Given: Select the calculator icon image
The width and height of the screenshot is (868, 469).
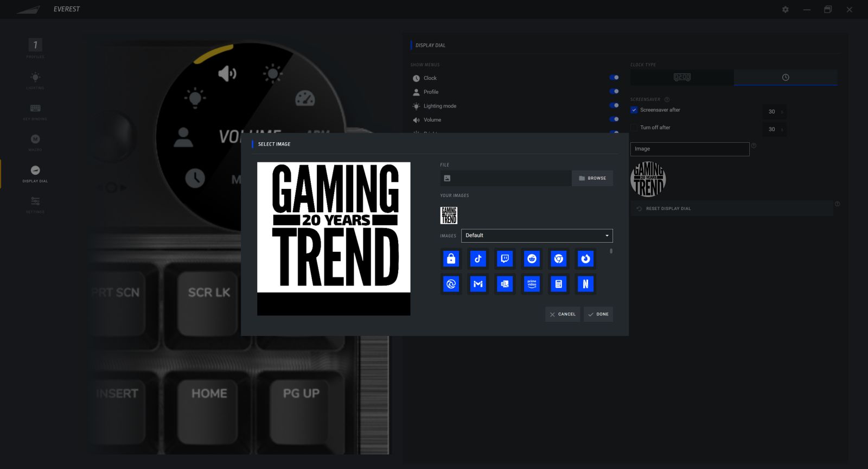Looking at the screenshot, I should click(x=559, y=284).
